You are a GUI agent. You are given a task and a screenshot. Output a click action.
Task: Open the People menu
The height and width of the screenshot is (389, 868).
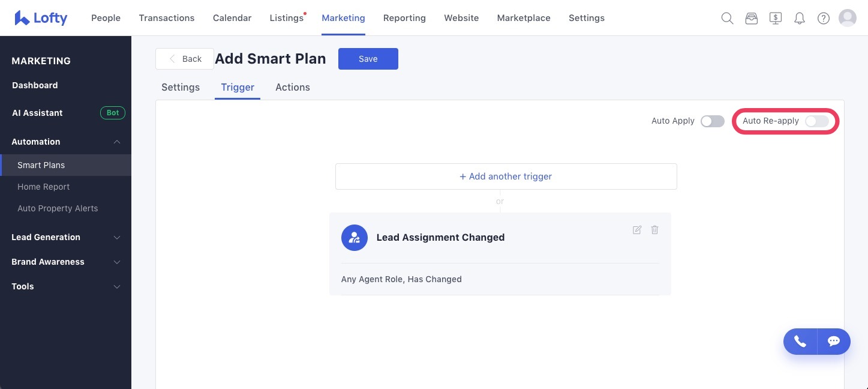106,18
